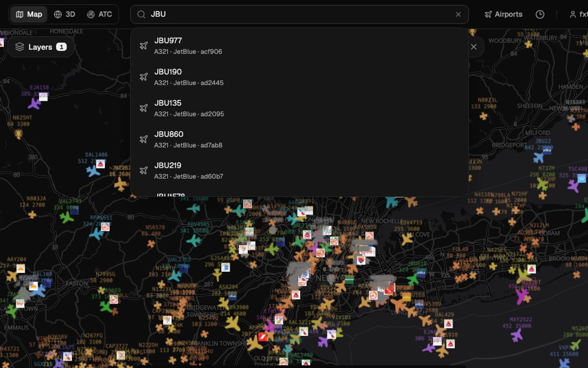Click the EMMAUS town label
The width and height of the screenshot is (588, 368).
16,327
